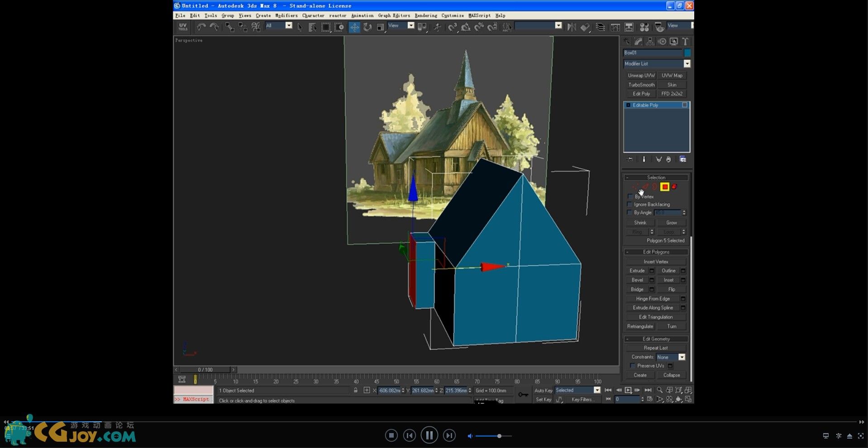Click the Grow selection button
Screen dimensions: 868x448
(672, 222)
